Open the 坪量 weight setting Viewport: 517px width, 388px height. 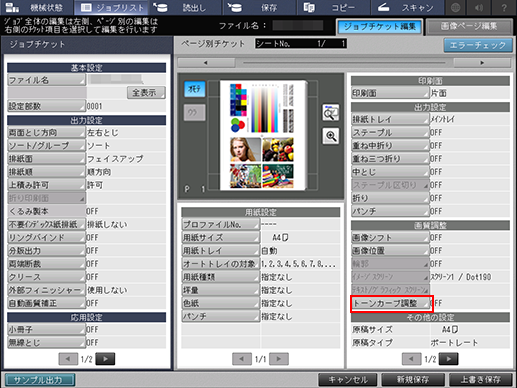(x=220, y=290)
